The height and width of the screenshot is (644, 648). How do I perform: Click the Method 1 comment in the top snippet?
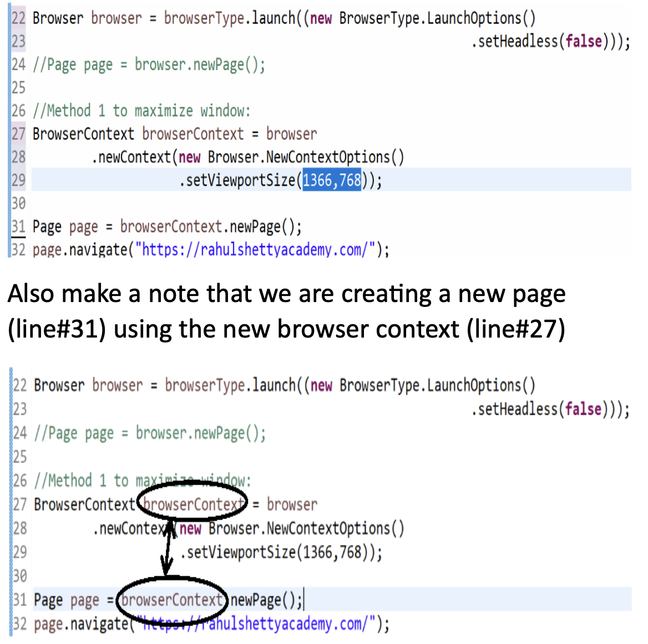(x=141, y=111)
